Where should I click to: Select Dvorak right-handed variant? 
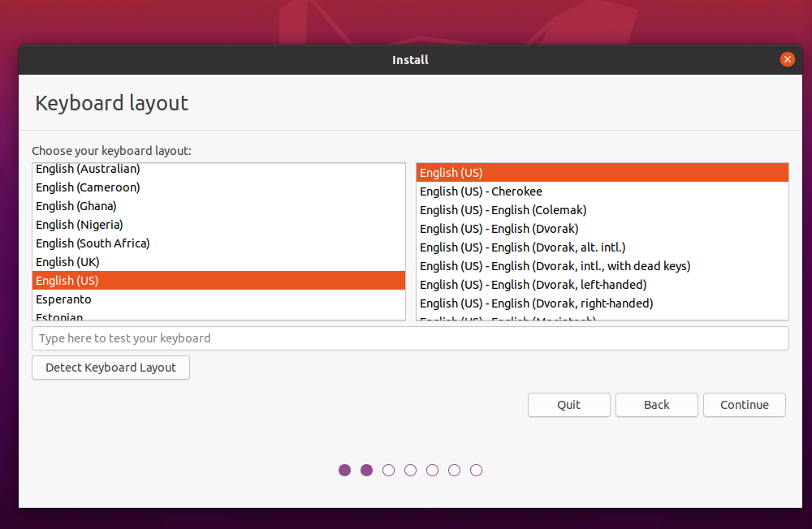603,303
